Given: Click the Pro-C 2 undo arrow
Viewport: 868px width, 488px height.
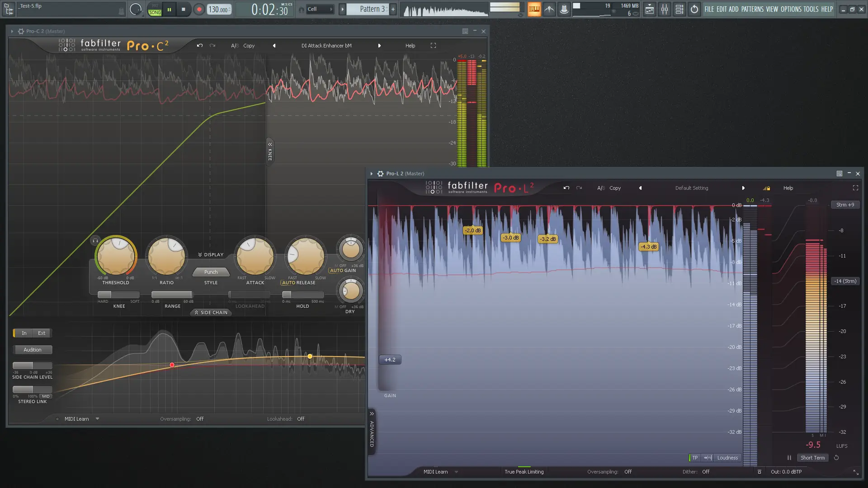Looking at the screenshot, I should pyautogui.click(x=199, y=46).
